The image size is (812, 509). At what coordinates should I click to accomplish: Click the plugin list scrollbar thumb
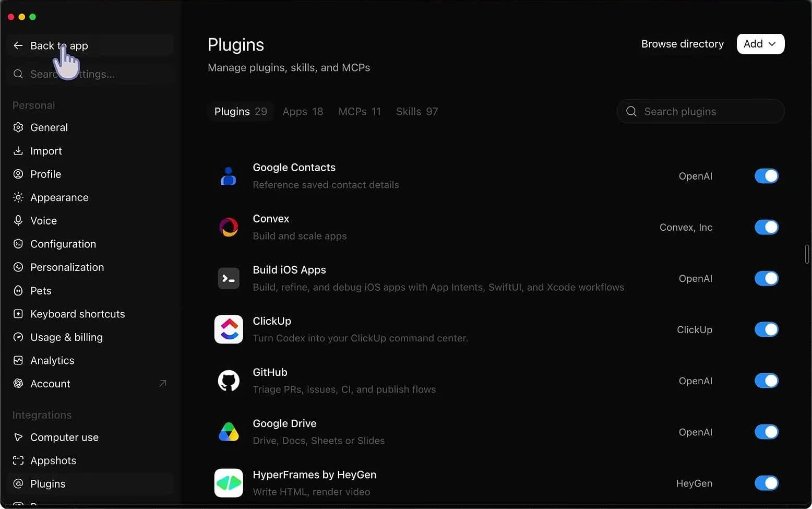807,254
